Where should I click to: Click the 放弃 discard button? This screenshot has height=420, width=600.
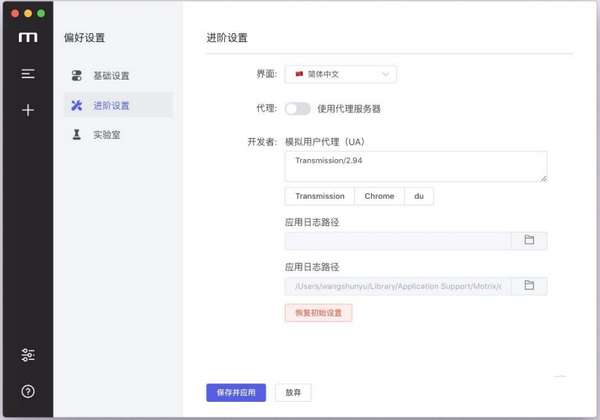click(x=293, y=392)
